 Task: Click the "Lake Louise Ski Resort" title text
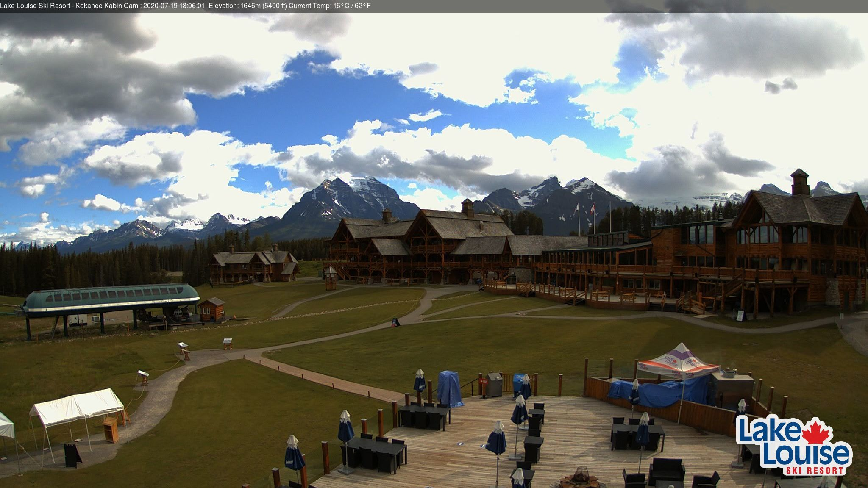tap(36, 6)
